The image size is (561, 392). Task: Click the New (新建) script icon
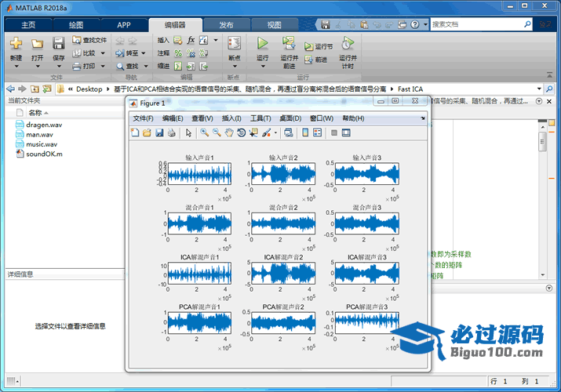coord(16,43)
